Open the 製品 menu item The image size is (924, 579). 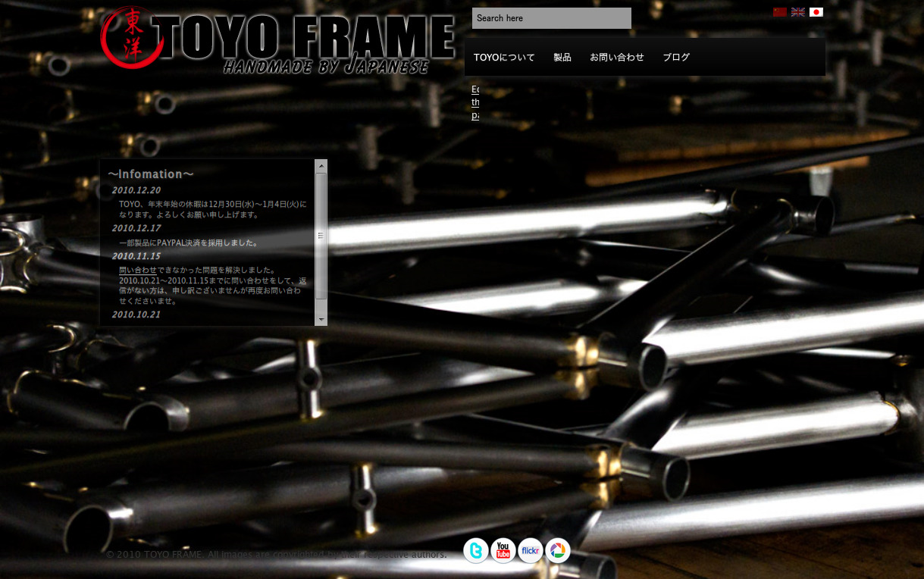[x=562, y=58]
